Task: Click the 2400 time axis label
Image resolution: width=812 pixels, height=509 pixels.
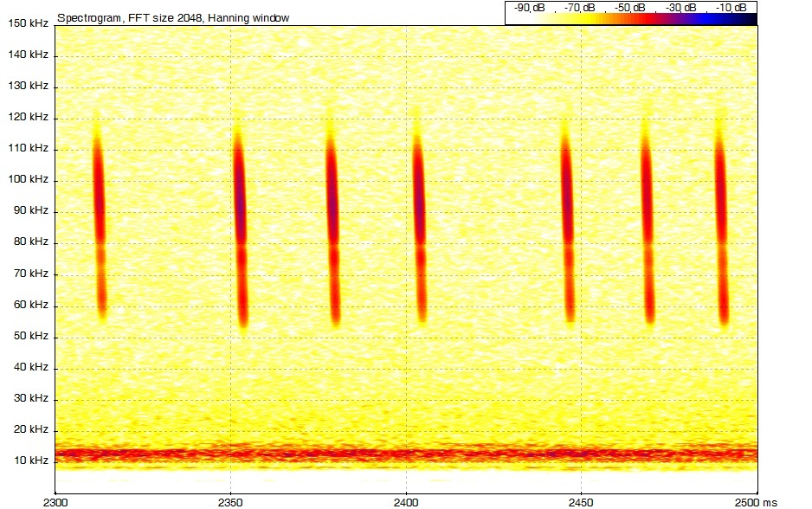Action: [x=406, y=502]
